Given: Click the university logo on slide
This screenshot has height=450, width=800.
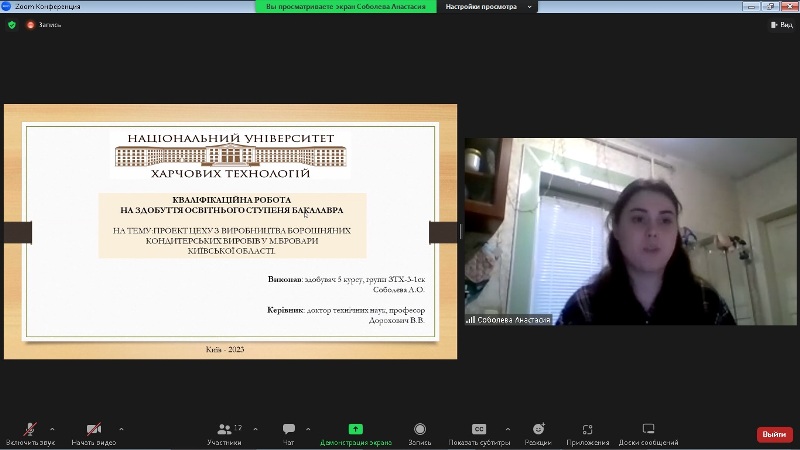Looking at the screenshot, I should click(x=231, y=155).
